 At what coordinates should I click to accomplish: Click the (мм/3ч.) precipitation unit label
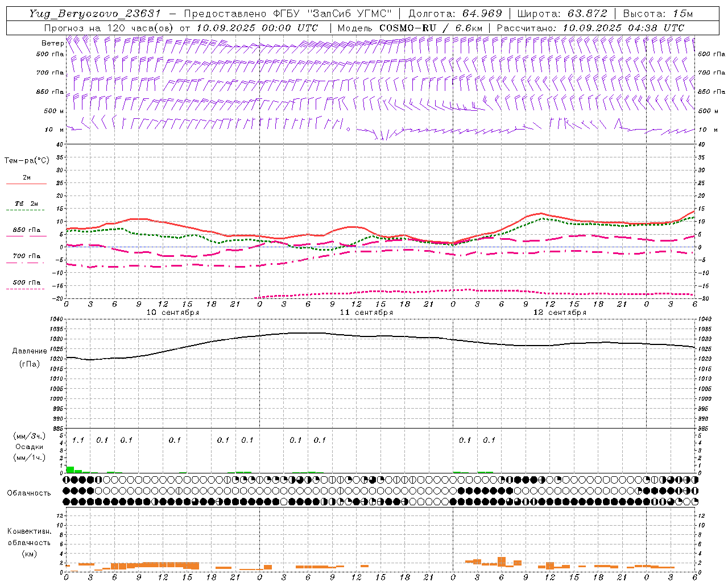(30, 436)
